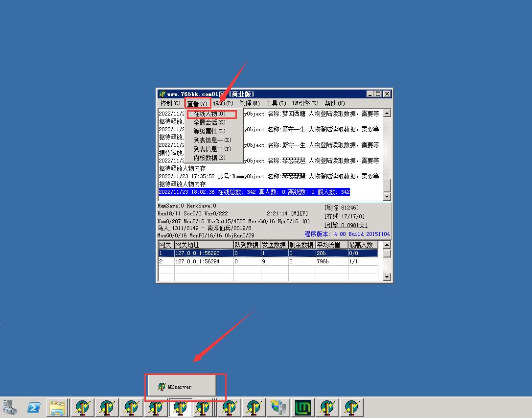Click the [在线:17/17/0] status label
Image resolution: width=532 pixels, height=418 pixels.
[x=345, y=216]
